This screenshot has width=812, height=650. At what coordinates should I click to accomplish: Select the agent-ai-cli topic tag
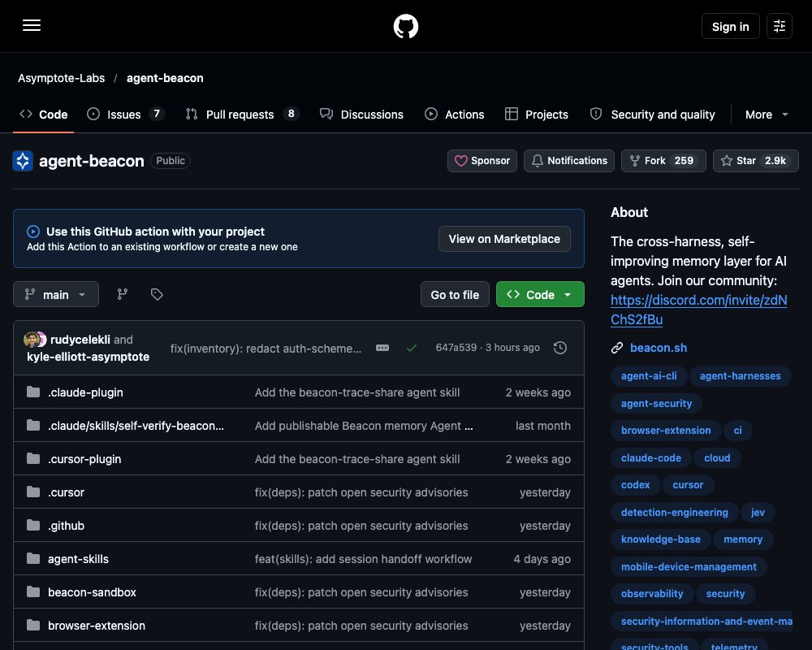point(649,376)
